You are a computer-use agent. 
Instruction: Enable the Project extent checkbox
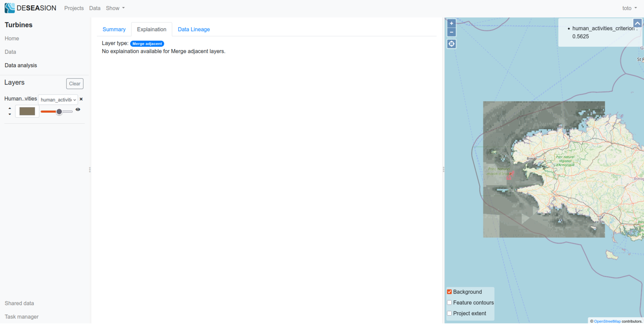pyautogui.click(x=449, y=313)
